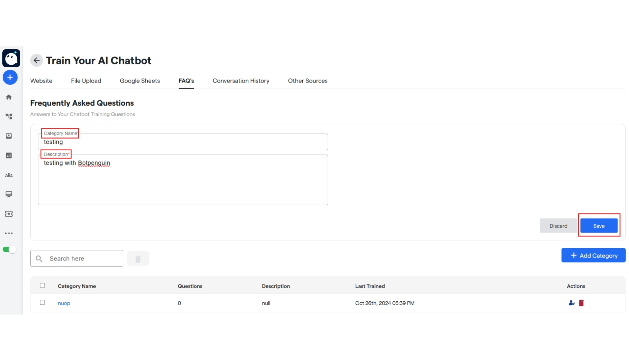Click the Last Trained column header
This screenshot has width=629, height=364.
click(370, 286)
